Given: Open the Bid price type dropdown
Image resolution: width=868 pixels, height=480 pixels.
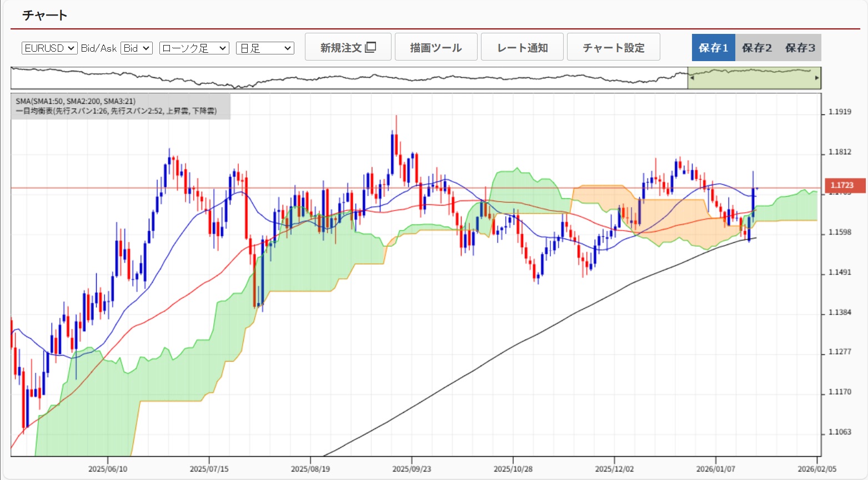Looking at the screenshot, I should pos(137,48).
